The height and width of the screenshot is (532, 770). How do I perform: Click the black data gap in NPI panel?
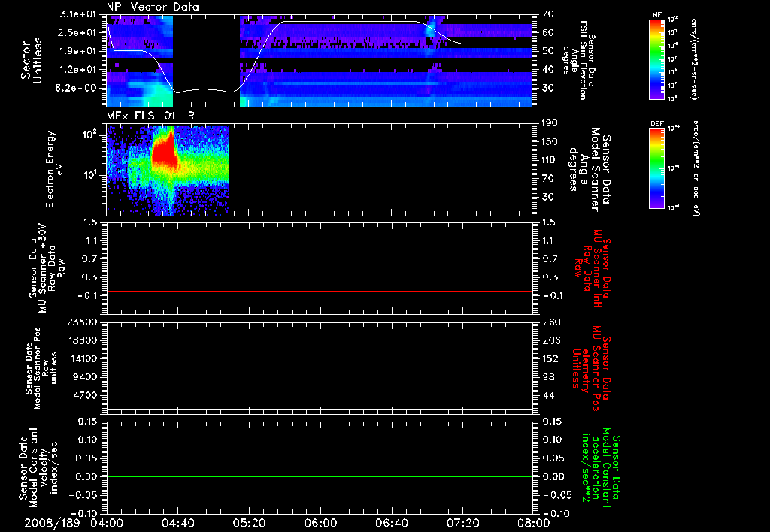[206, 60]
